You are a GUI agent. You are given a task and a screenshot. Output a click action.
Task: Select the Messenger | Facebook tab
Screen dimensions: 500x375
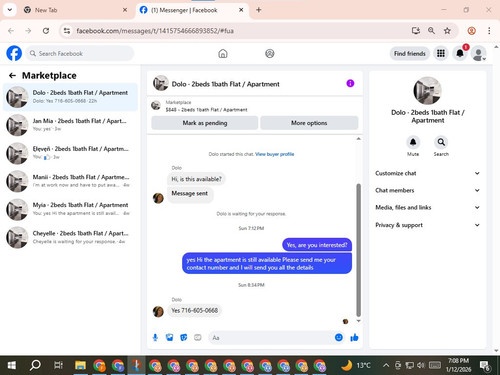(x=192, y=10)
